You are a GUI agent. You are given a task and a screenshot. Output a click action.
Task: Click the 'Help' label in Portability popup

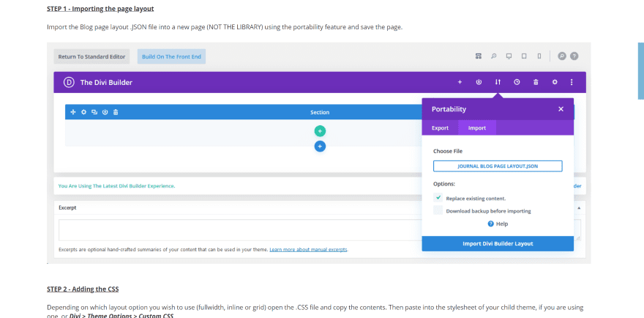[502, 223]
